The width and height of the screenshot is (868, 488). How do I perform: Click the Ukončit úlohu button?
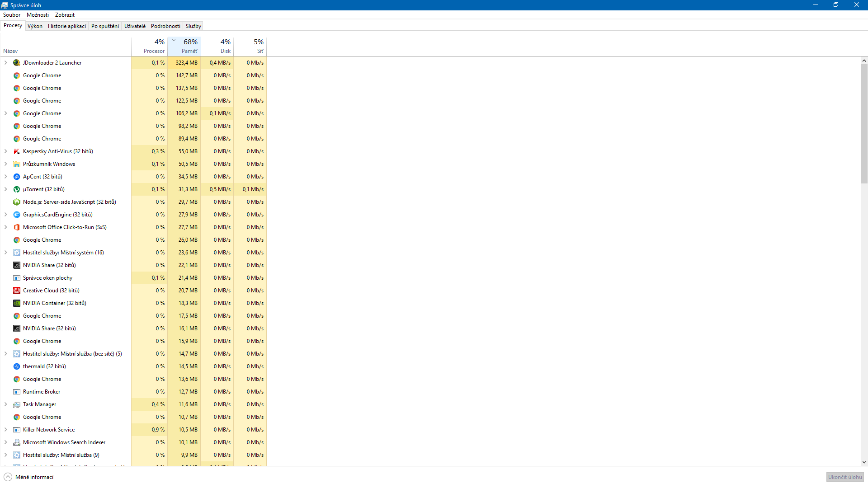pos(845,477)
